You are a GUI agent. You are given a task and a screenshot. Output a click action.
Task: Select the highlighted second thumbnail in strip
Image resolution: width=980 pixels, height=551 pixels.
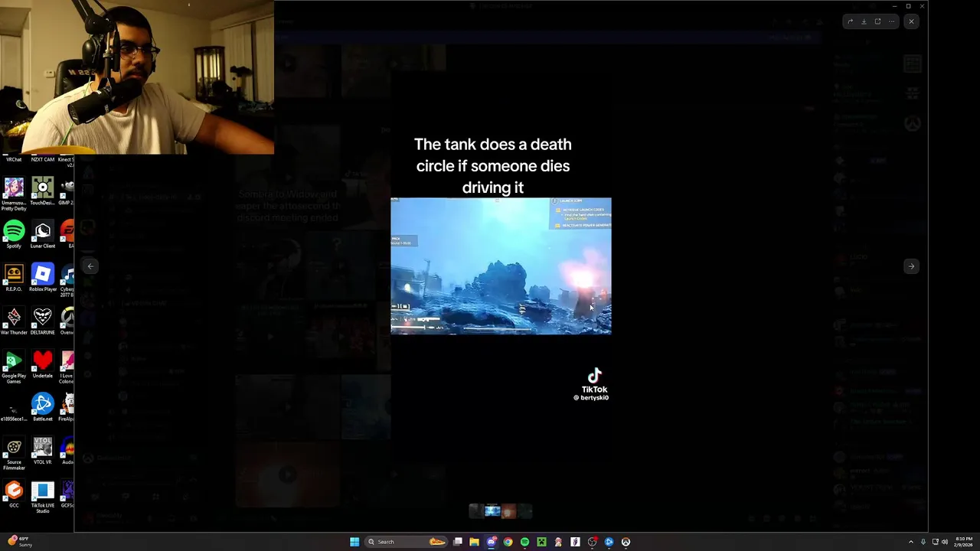coord(492,511)
